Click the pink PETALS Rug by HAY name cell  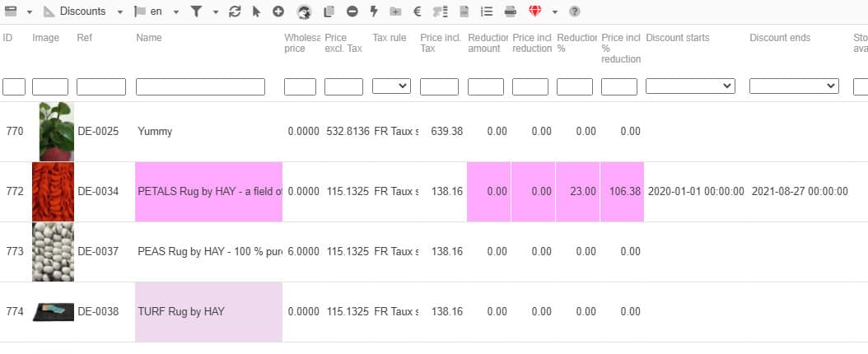click(x=208, y=192)
